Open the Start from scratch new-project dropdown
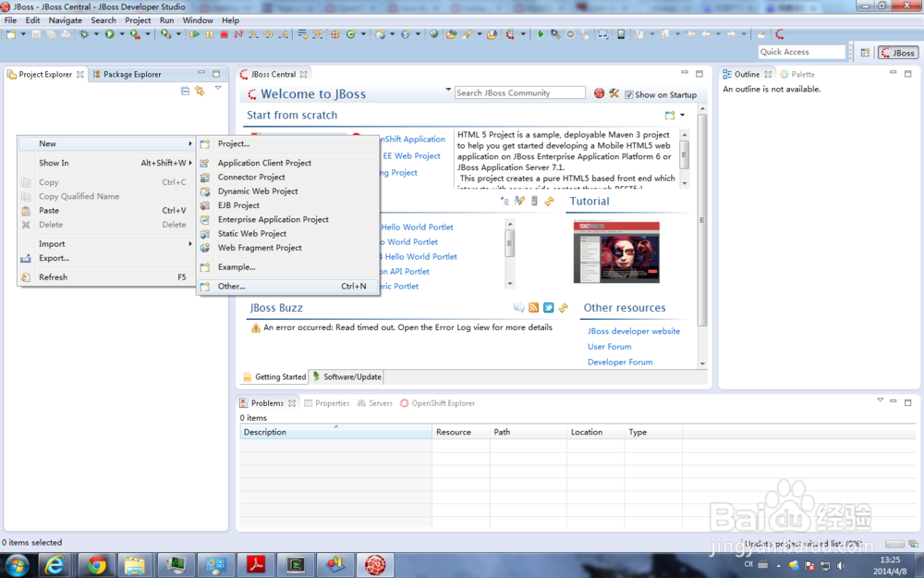 click(x=683, y=115)
